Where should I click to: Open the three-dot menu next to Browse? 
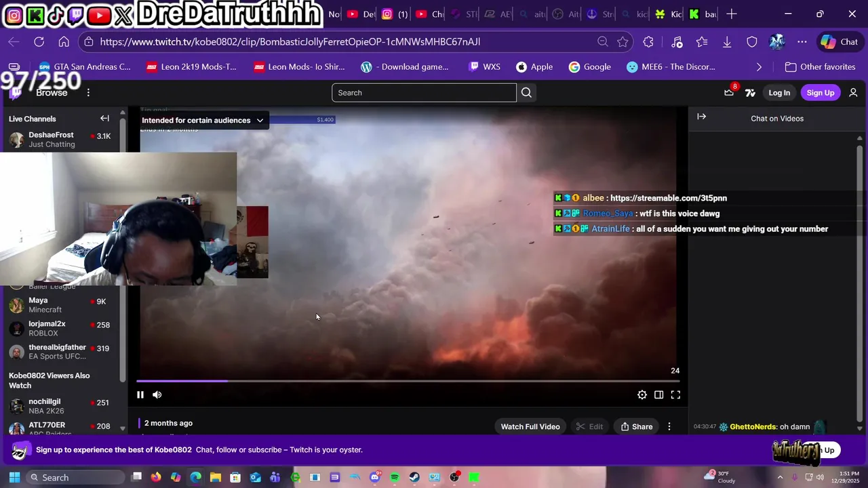click(x=88, y=93)
